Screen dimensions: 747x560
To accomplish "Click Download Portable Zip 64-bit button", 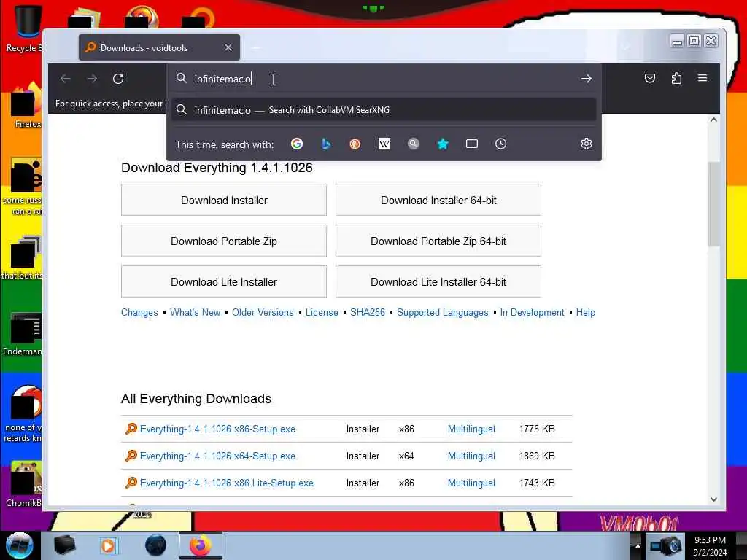I will pyautogui.click(x=438, y=241).
